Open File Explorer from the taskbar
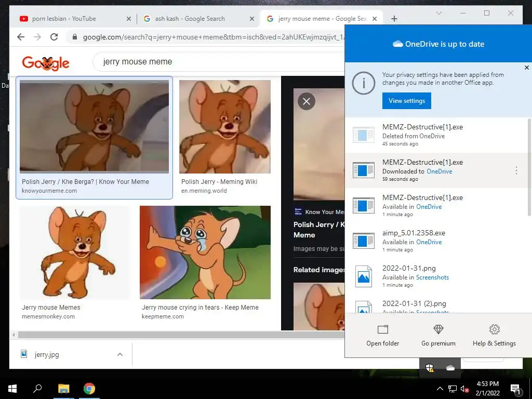This screenshot has height=399, width=532. tap(63, 389)
